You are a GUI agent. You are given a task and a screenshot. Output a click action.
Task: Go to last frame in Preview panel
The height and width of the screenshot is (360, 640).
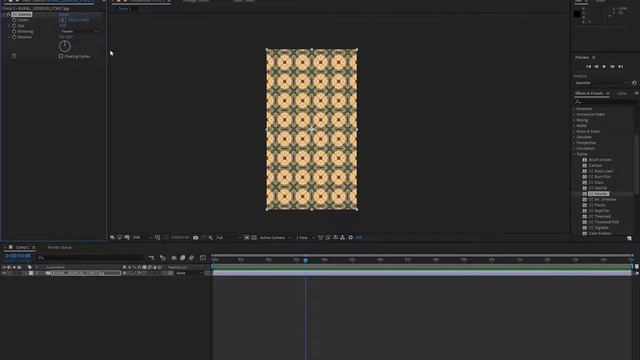[620, 67]
